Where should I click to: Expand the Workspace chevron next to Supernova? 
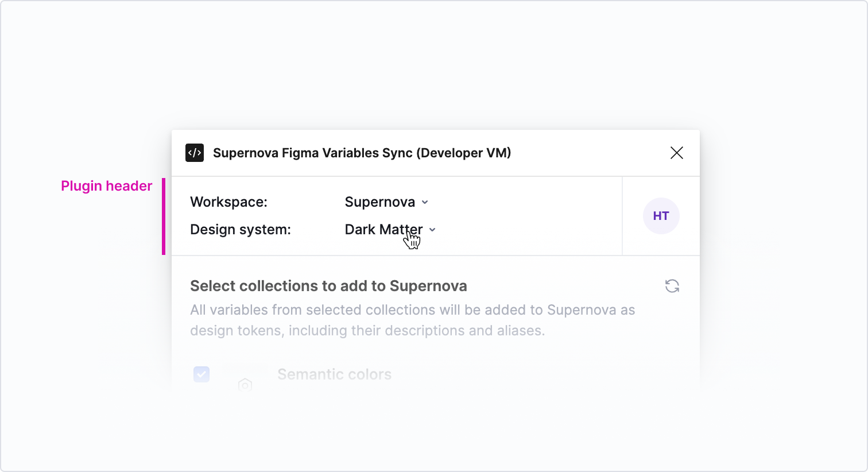(x=425, y=202)
